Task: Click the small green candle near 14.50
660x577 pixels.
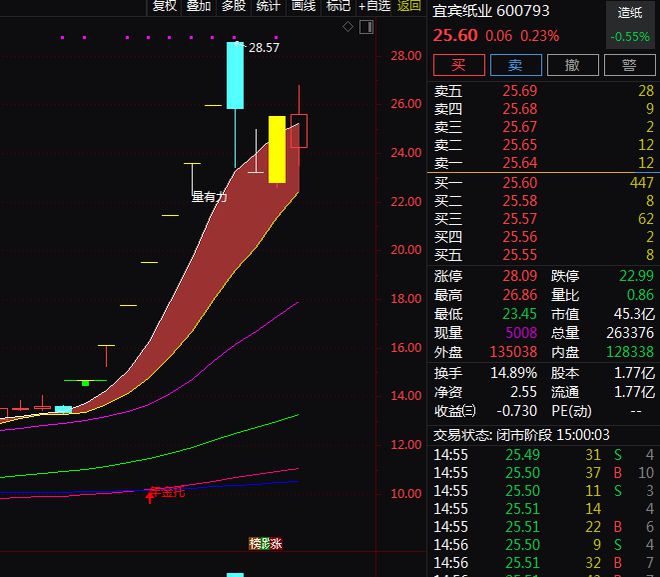Action: pyautogui.click(x=85, y=383)
